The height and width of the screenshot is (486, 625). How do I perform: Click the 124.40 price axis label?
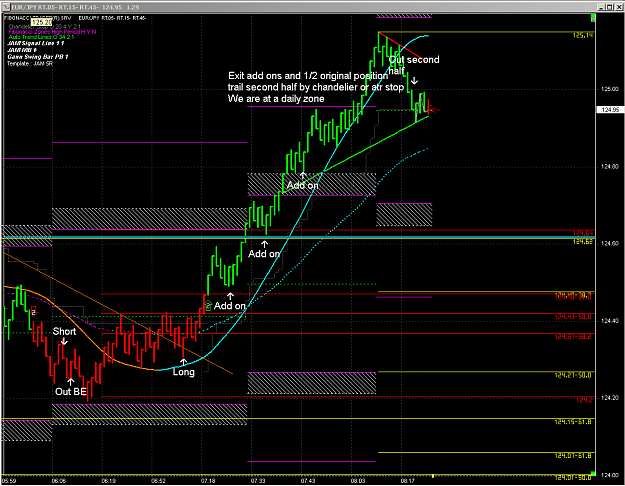pos(610,321)
